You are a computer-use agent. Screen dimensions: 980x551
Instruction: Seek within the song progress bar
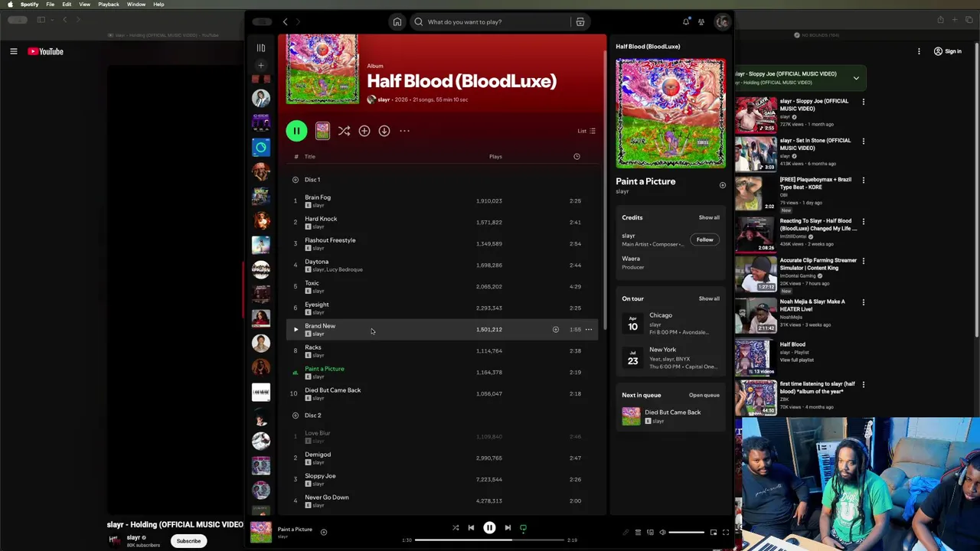(489, 540)
